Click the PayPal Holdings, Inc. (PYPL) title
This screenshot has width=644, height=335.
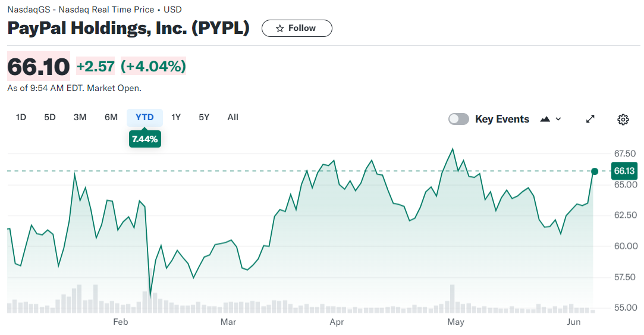(x=128, y=28)
